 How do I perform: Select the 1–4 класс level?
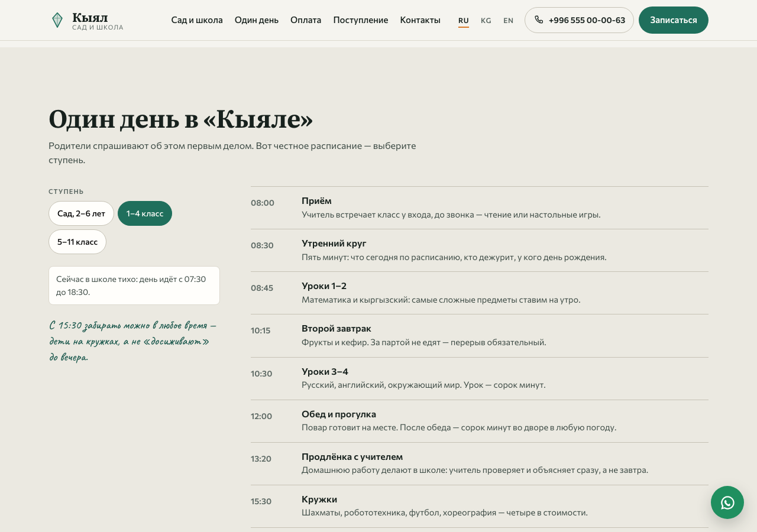(x=145, y=213)
